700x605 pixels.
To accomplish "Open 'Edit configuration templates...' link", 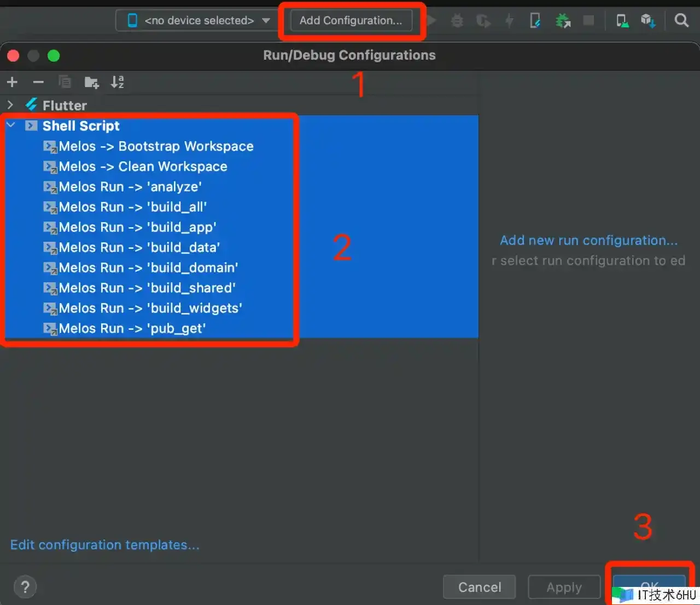I will click(x=105, y=545).
